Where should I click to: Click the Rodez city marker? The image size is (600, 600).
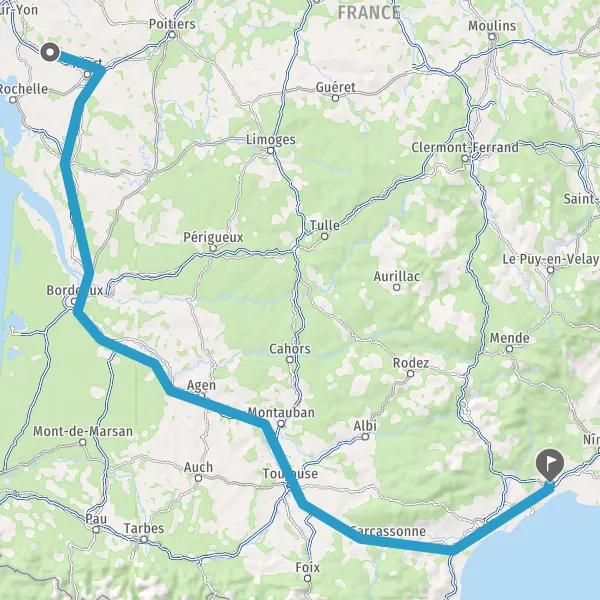pos(411,373)
